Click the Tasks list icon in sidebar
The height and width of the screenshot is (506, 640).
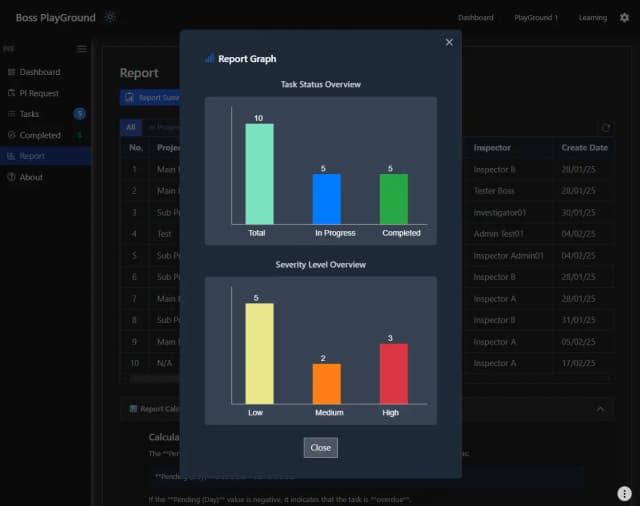11,114
